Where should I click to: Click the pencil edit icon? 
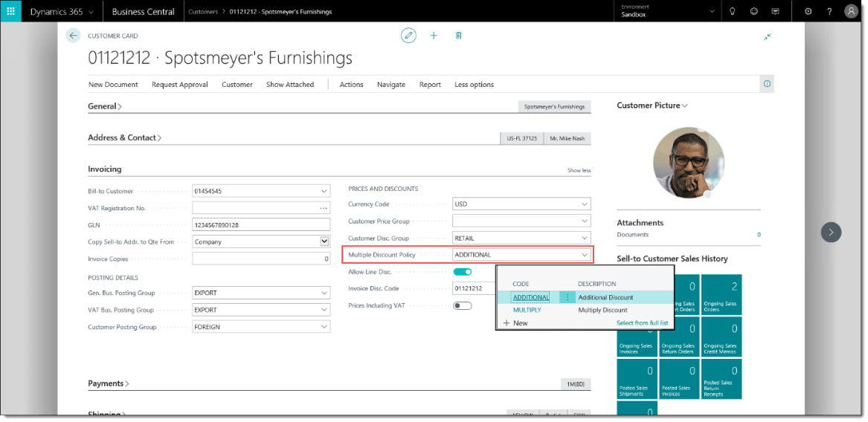click(408, 36)
